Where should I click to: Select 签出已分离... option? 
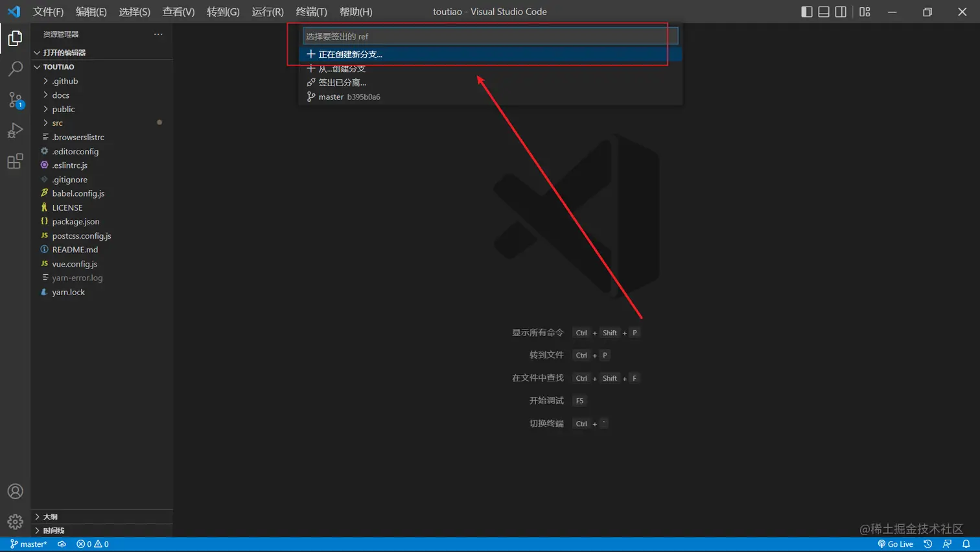click(x=491, y=82)
